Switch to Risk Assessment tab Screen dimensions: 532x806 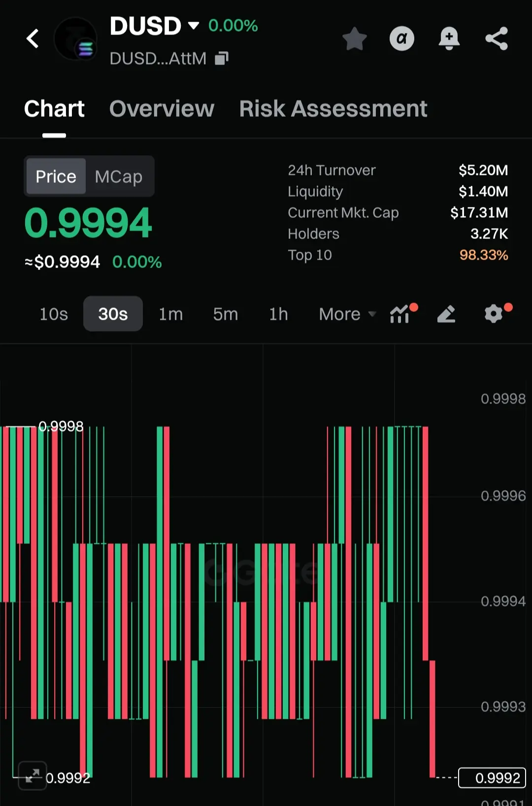pos(333,109)
